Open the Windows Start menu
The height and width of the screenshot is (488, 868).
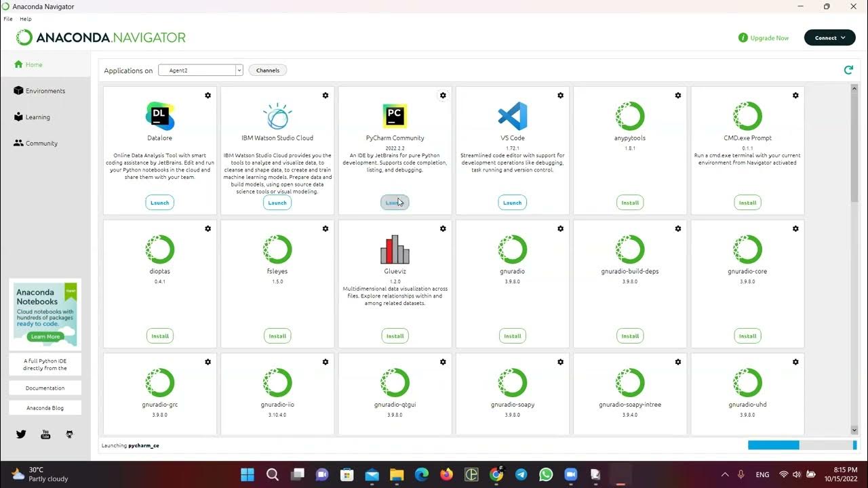pos(247,474)
